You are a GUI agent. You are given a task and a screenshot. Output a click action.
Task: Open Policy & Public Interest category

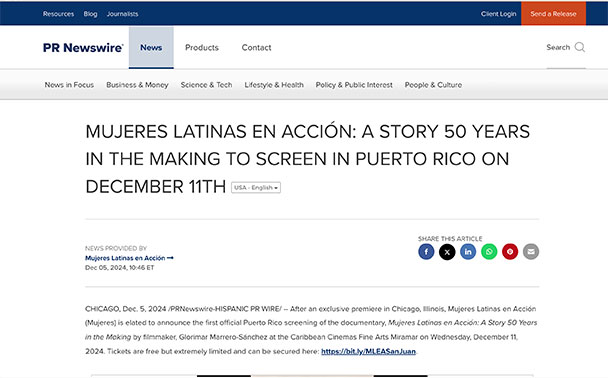(x=354, y=85)
